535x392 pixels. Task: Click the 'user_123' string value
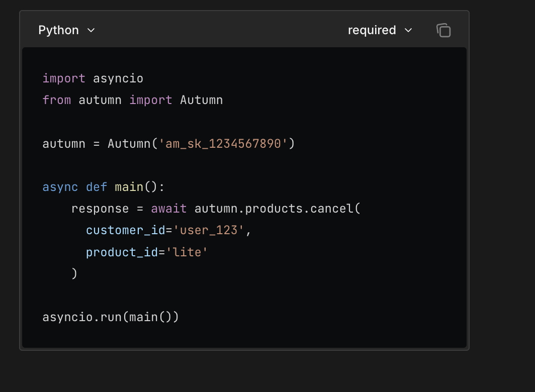pos(209,230)
